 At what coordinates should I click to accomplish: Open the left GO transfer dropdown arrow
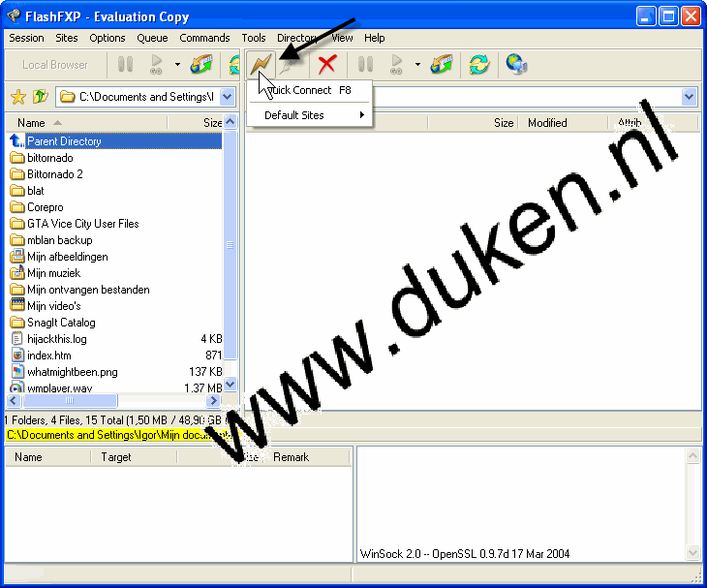(x=177, y=64)
